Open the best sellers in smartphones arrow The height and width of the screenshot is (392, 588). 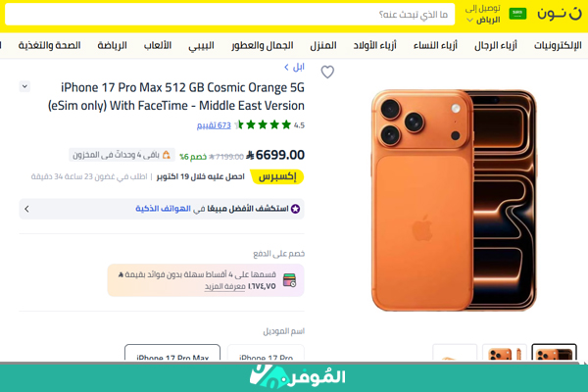click(x=26, y=209)
